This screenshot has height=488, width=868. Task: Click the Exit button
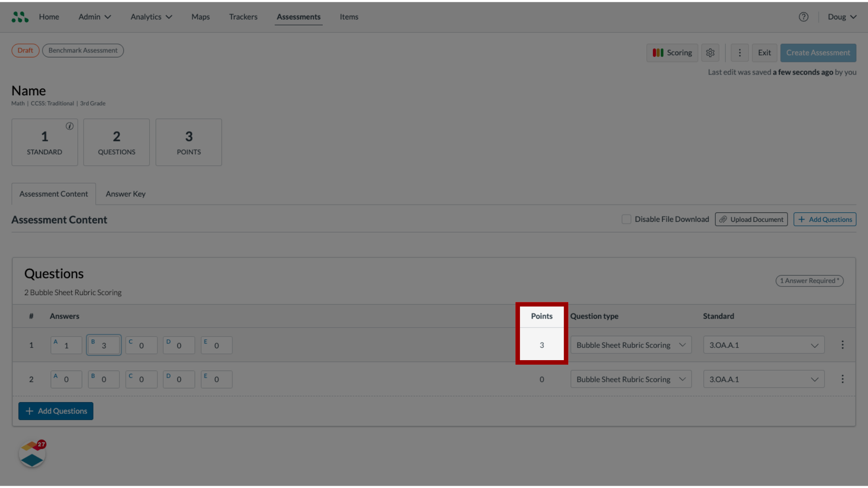coord(764,52)
